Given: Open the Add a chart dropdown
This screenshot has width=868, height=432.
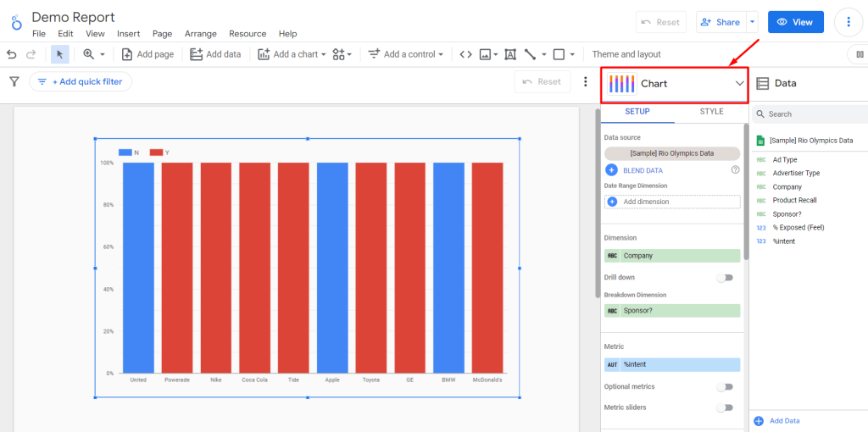Looking at the screenshot, I should click(292, 54).
